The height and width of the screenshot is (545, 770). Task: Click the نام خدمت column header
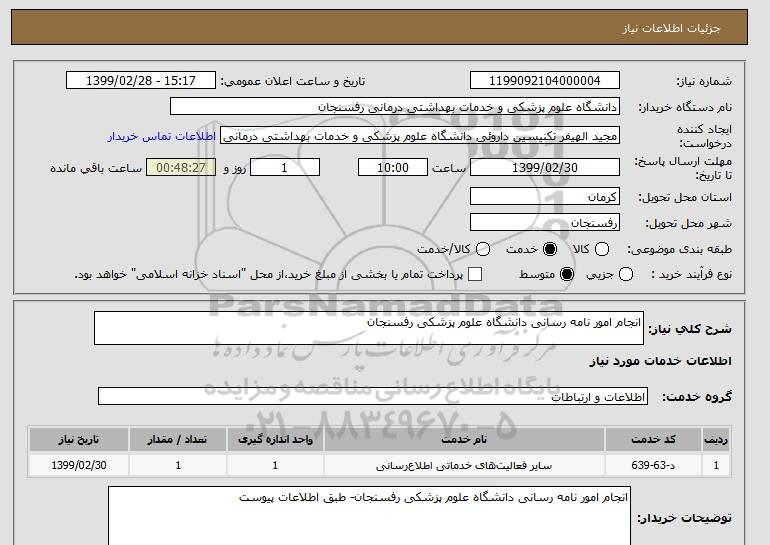464,439
